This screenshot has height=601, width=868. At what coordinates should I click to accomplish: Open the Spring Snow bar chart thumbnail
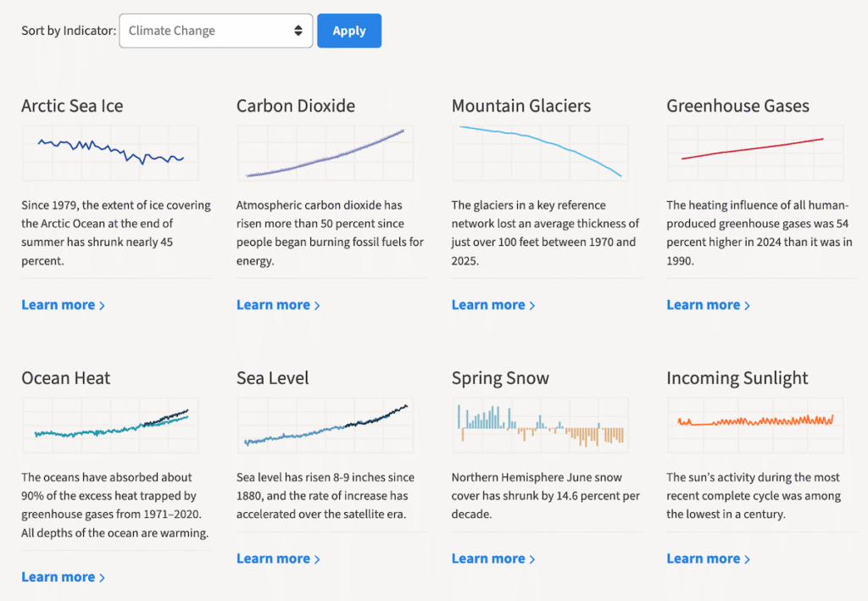(x=540, y=425)
